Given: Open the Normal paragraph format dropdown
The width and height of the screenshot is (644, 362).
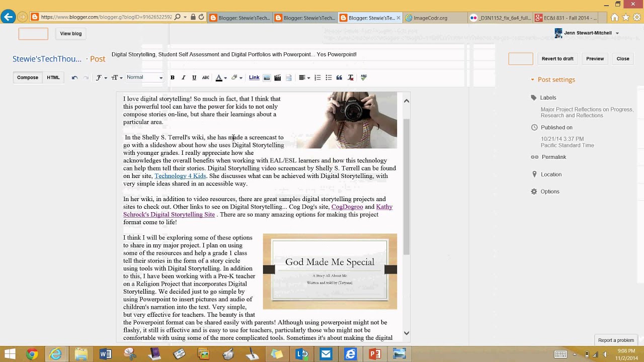Looking at the screenshot, I should coord(144,77).
